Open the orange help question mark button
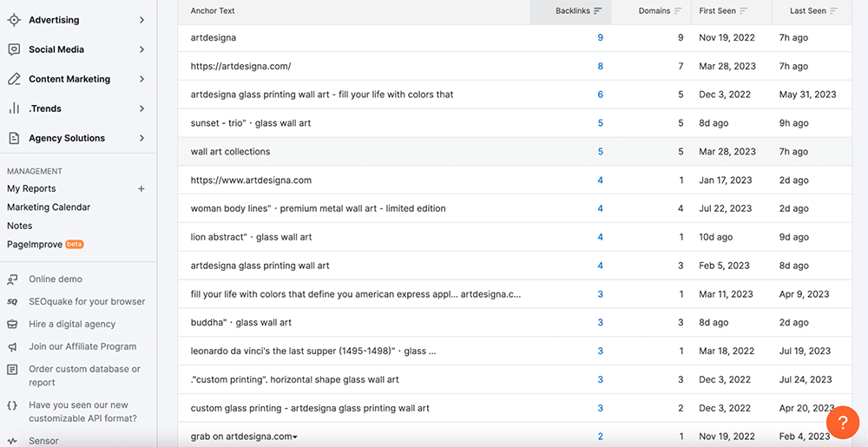Screen dimensions: 868x447 click(x=843, y=423)
